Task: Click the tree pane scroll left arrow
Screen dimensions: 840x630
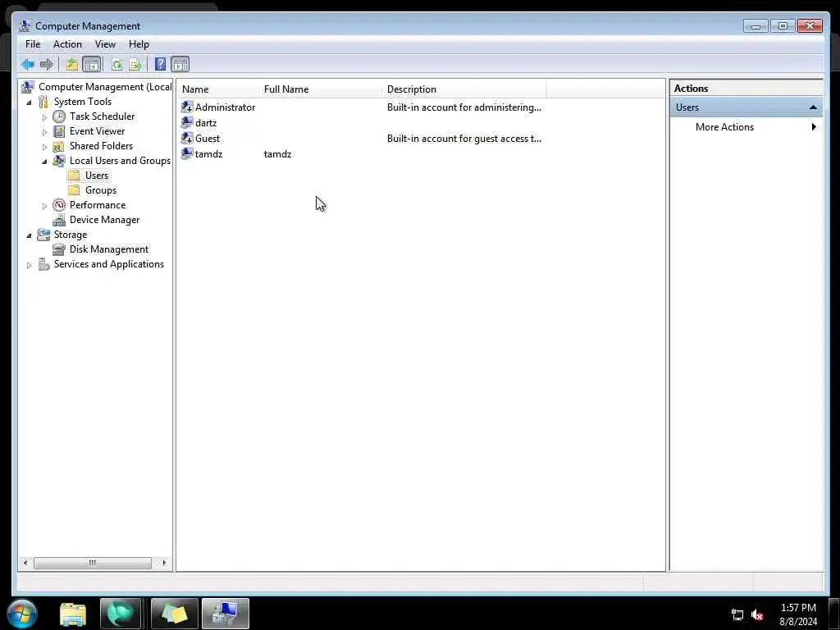Action: 25,563
